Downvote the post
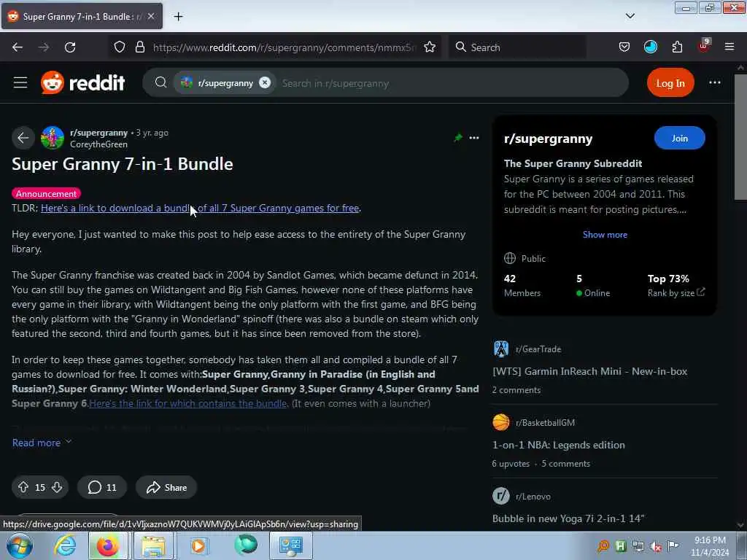747x560 pixels. 57,487
